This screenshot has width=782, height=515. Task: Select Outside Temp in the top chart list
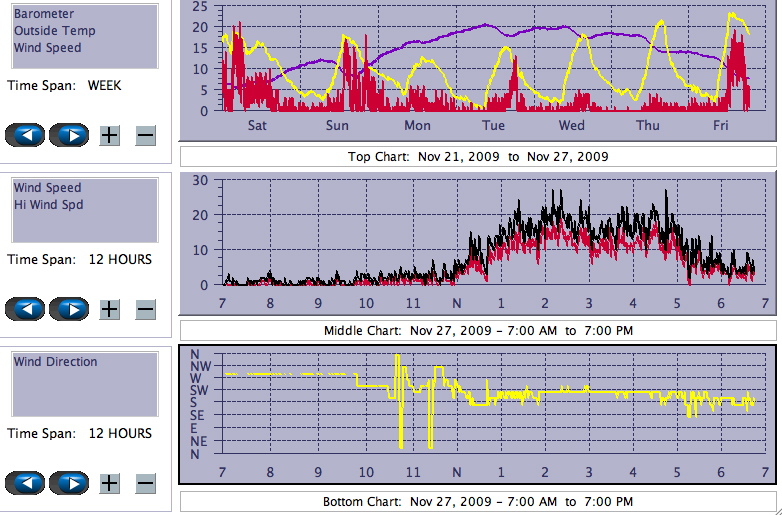coord(55,31)
